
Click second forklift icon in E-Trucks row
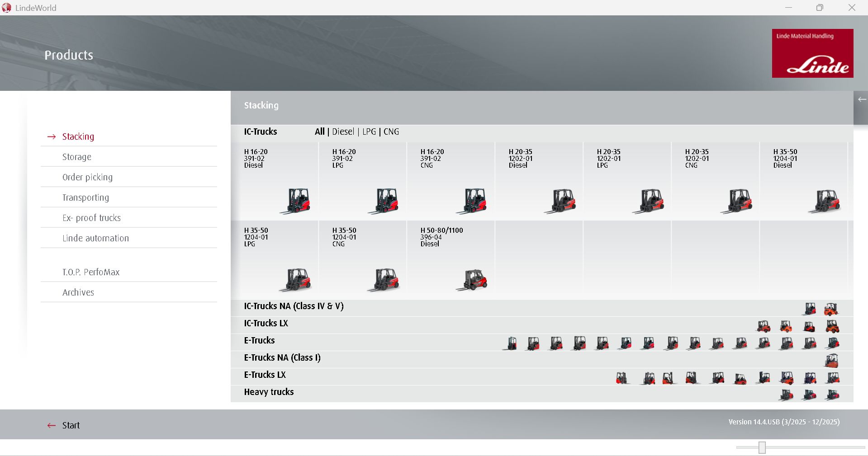click(x=533, y=343)
